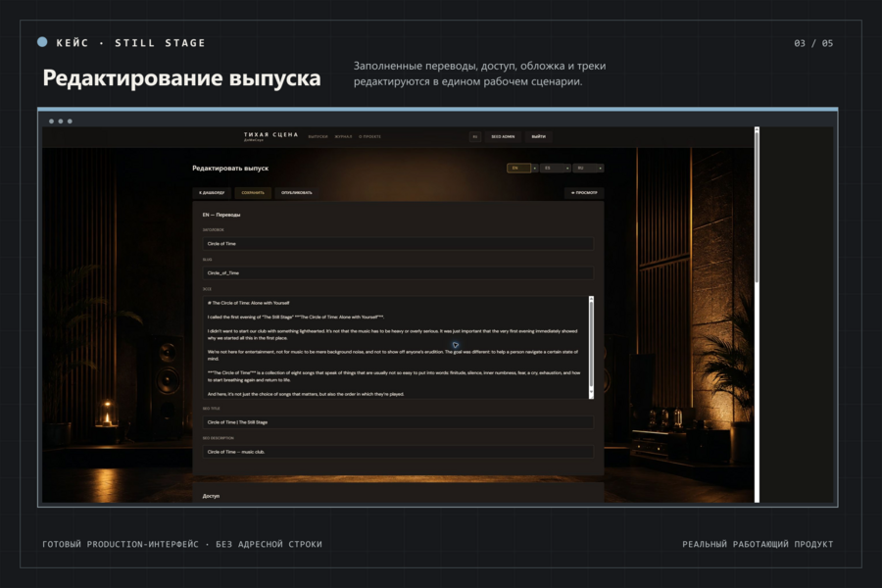
Task: Publish release with Опубликовать button
Action: (x=296, y=193)
